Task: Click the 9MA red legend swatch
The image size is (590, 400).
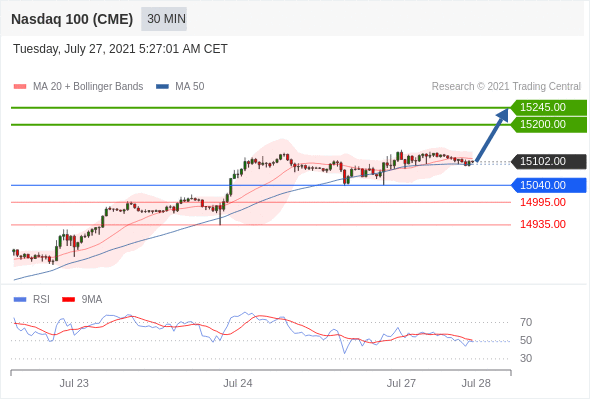Action: click(x=68, y=300)
